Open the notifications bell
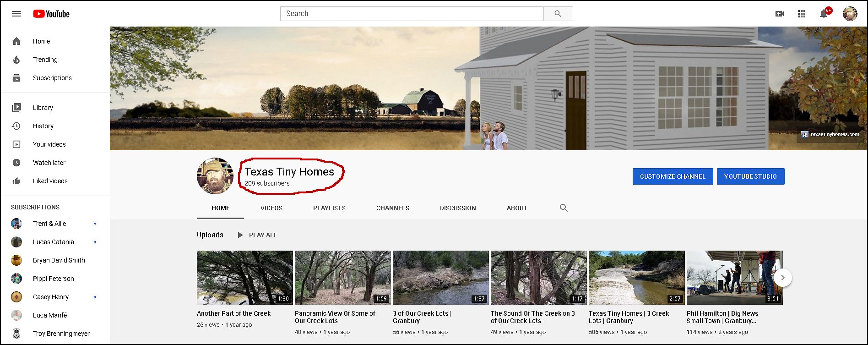 click(824, 14)
